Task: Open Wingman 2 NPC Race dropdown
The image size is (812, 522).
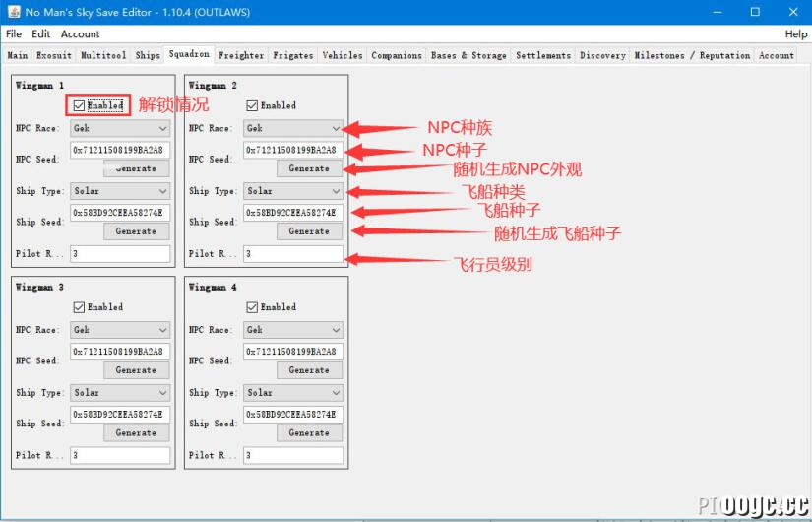Action: 292,128
